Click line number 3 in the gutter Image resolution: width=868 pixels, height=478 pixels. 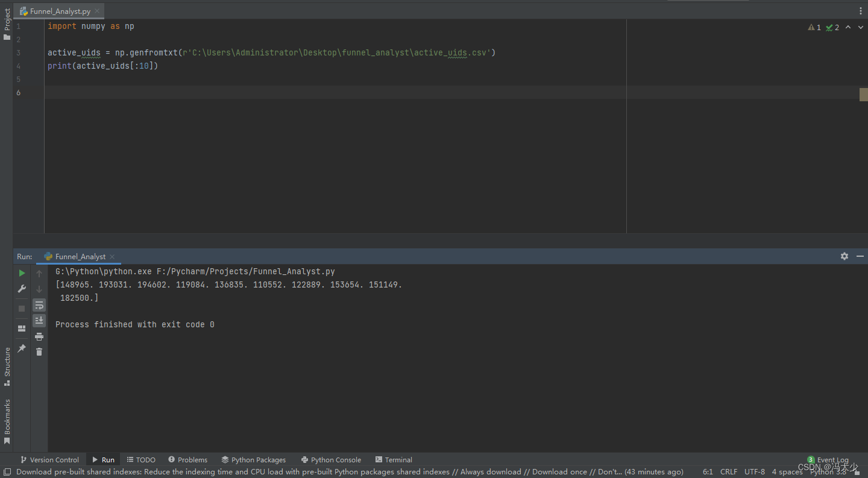click(x=19, y=53)
